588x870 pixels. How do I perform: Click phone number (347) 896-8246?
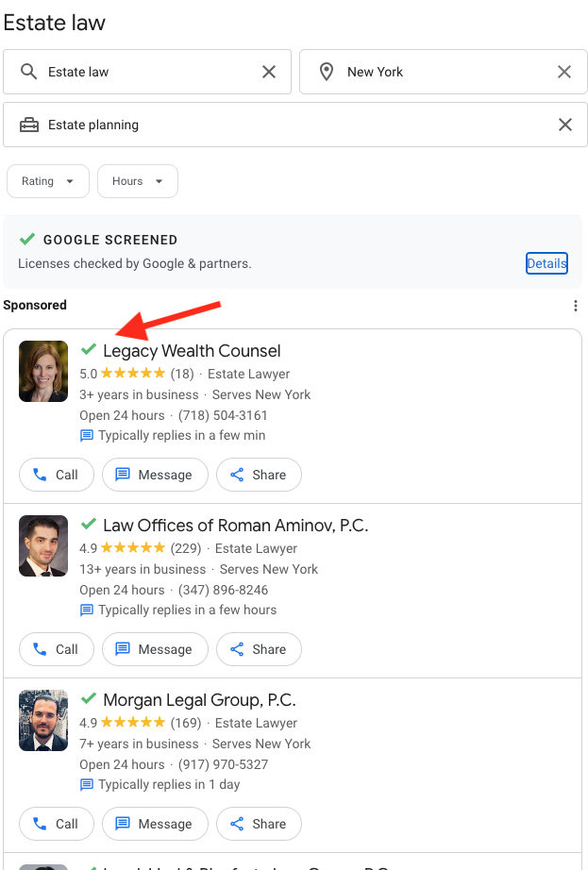223,591
